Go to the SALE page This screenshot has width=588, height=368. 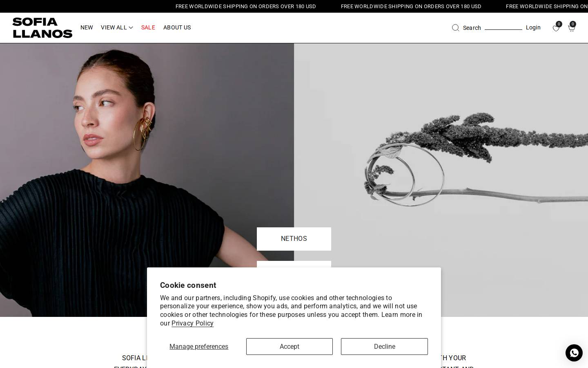click(x=148, y=27)
